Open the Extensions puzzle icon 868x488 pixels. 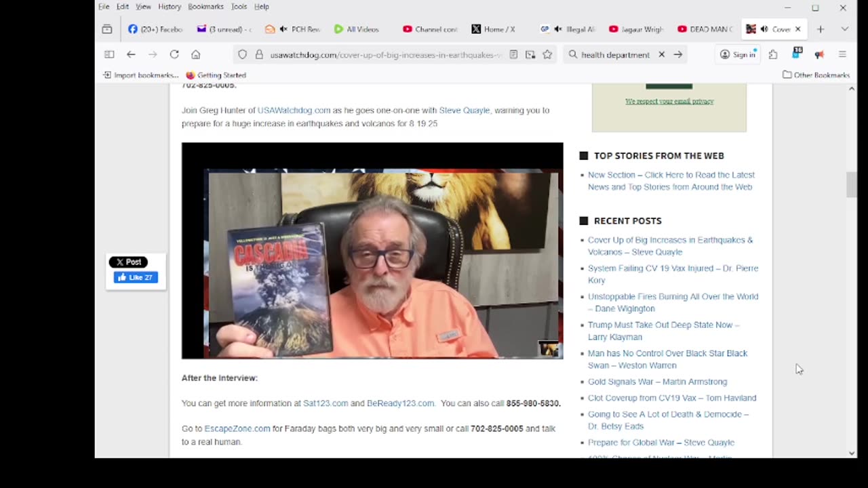click(773, 54)
